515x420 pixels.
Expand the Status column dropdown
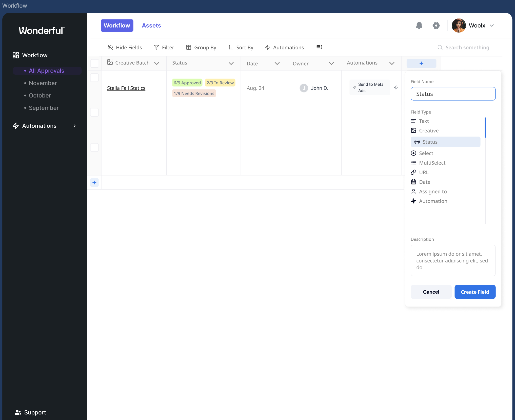[x=231, y=63]
